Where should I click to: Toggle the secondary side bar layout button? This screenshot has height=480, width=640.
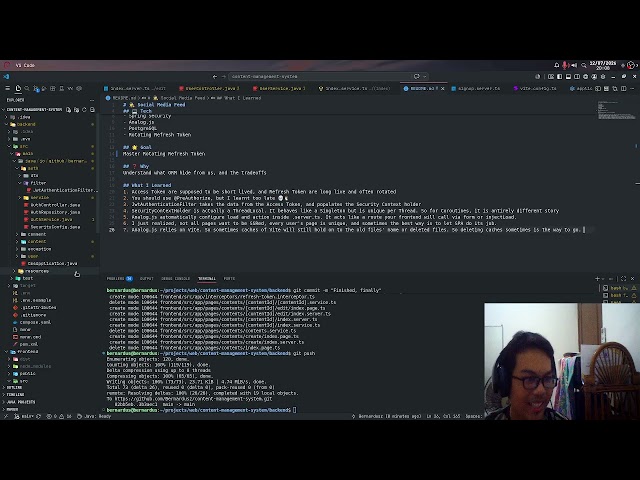click(577, 77)
